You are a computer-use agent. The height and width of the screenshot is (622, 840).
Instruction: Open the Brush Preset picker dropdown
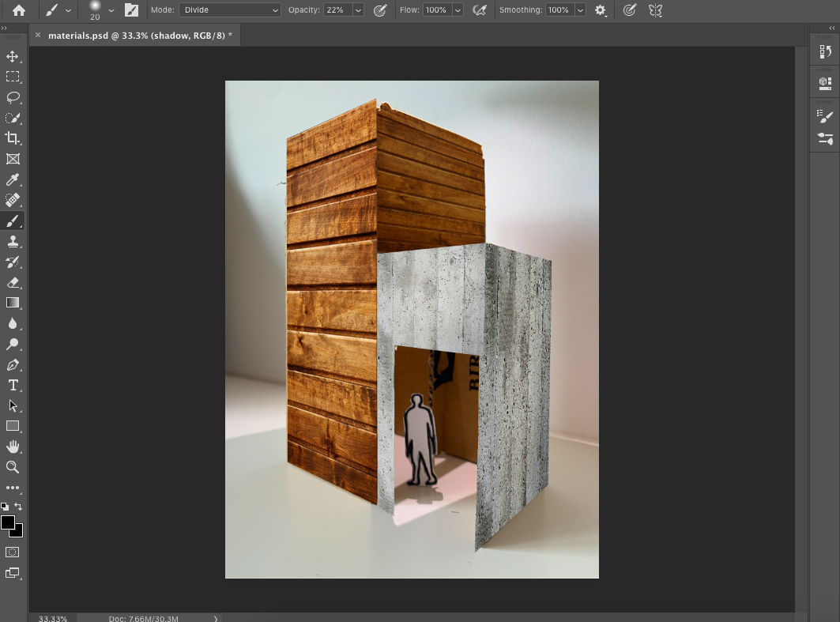[111, 10]
